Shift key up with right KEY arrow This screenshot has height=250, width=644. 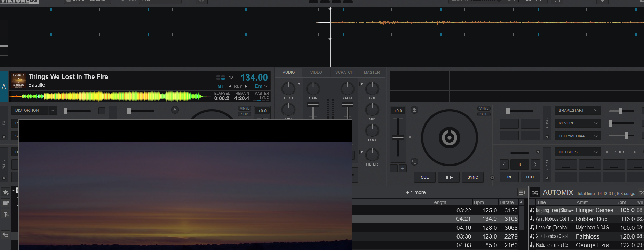click(x=246, y=86)
